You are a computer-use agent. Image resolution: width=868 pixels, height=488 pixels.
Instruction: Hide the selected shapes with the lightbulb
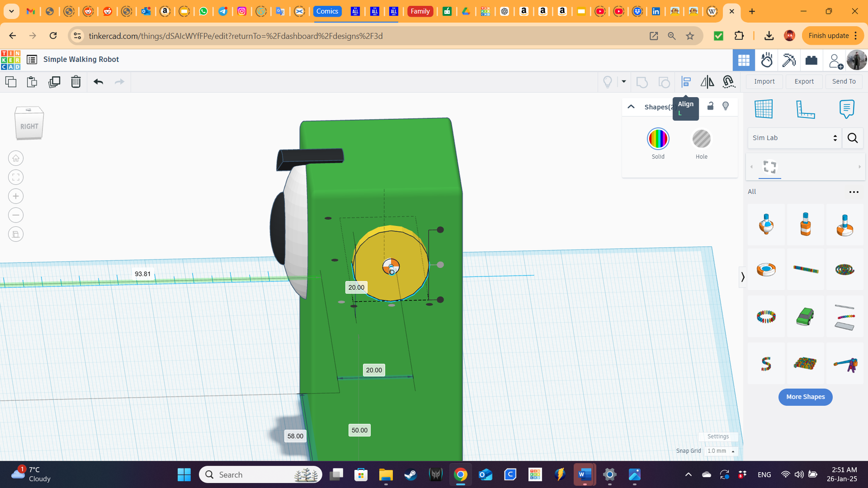pos(725,106)
